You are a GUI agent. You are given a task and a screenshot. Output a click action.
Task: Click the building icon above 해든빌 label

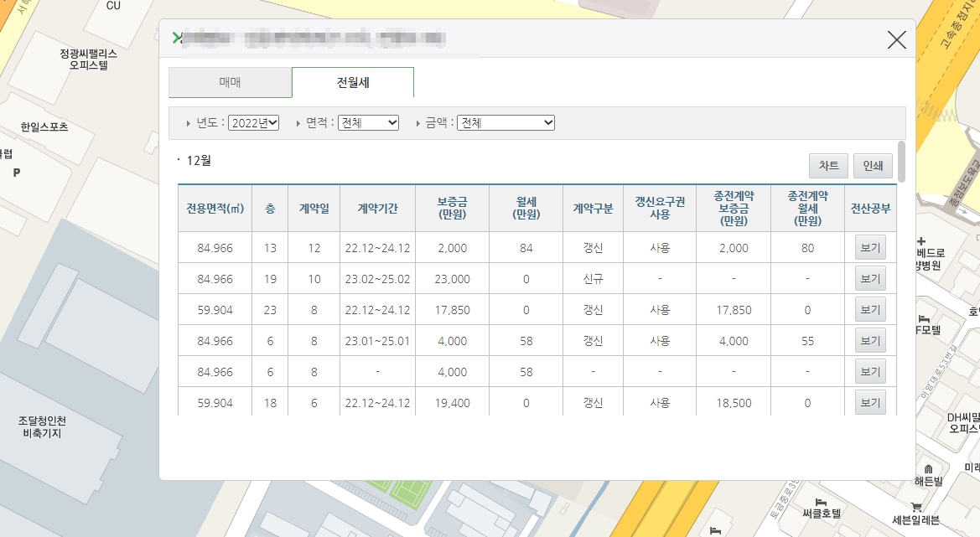point(928,468)
